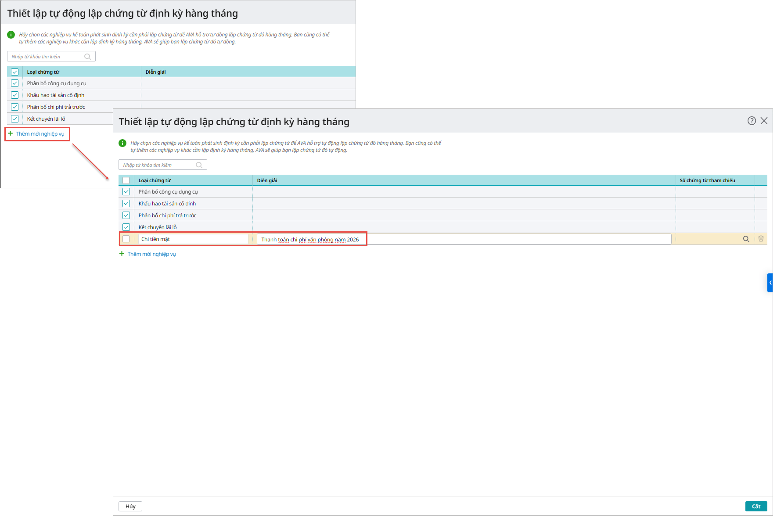Click the search magnifier in reference column
Viewport: 777px width, 532px height.
746,239
